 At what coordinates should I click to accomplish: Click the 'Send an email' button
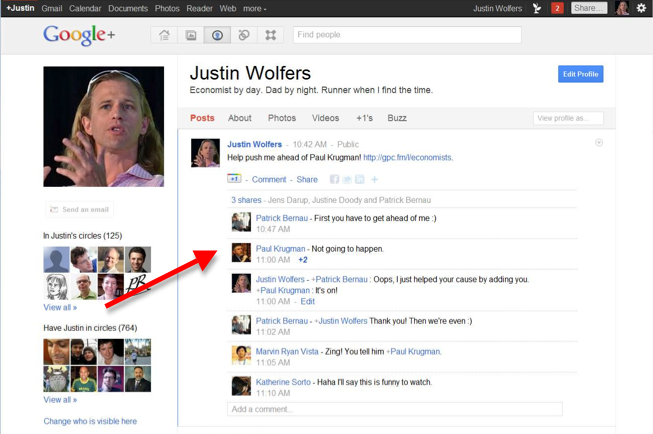click(x=79, y=210)
